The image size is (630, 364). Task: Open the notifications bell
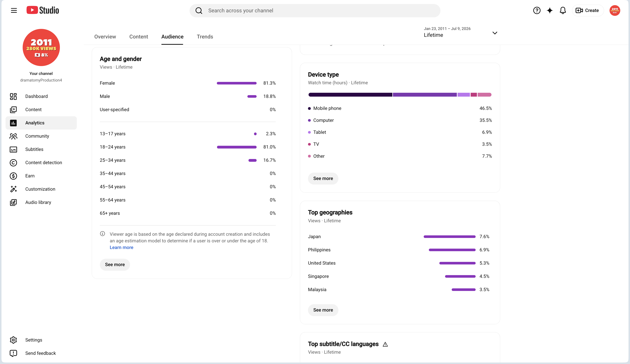(563, 10)
